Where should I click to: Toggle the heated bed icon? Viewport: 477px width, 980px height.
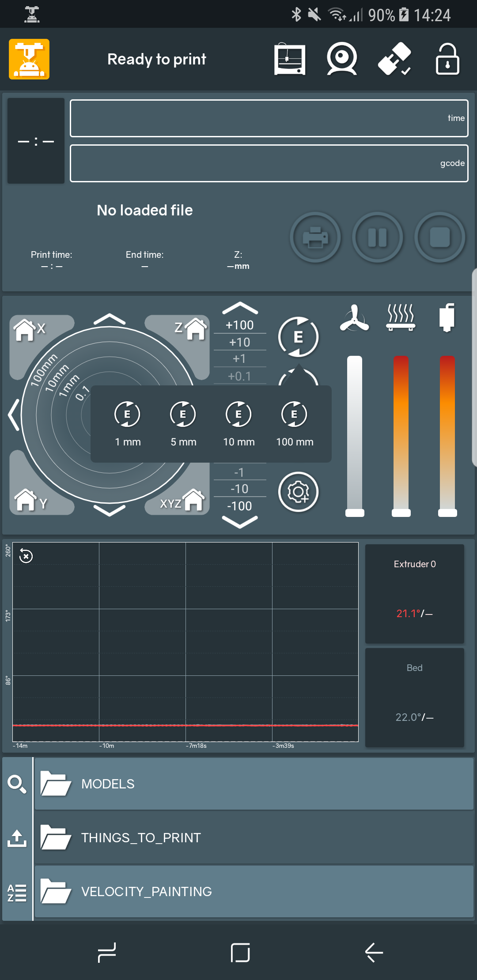coord(401,317)
